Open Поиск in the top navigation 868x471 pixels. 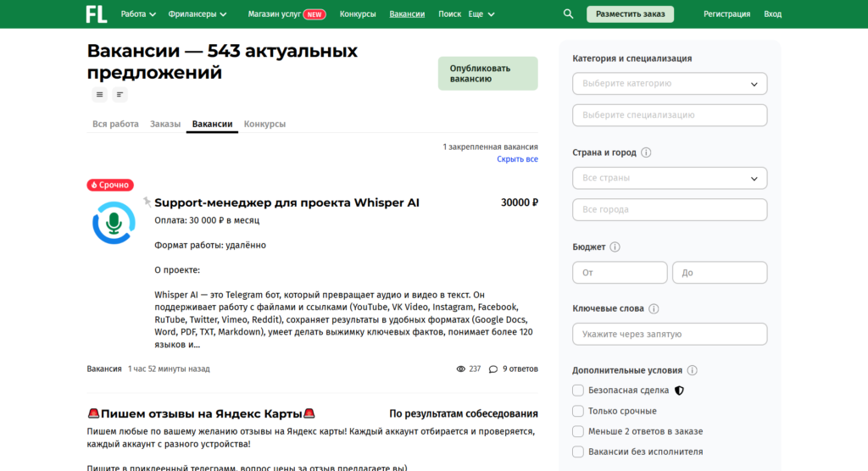click(x=449, y=14)
